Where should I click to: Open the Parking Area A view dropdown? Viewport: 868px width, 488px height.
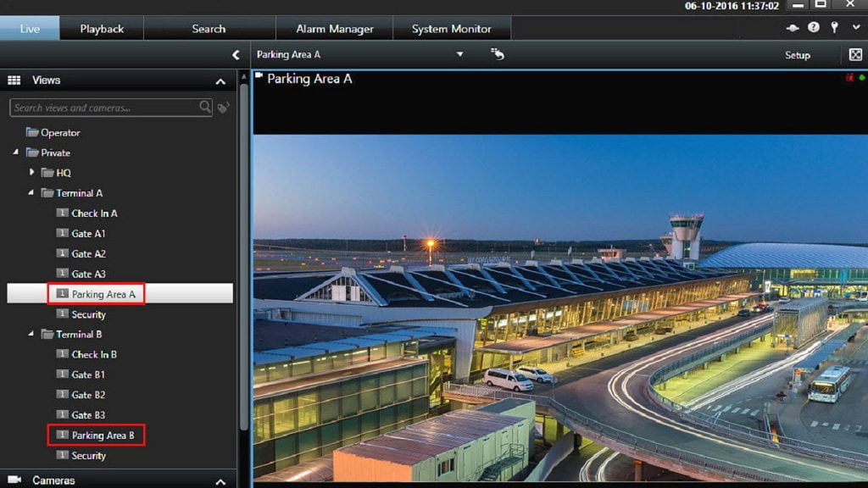pyautogui.click(x=460, y=54)
